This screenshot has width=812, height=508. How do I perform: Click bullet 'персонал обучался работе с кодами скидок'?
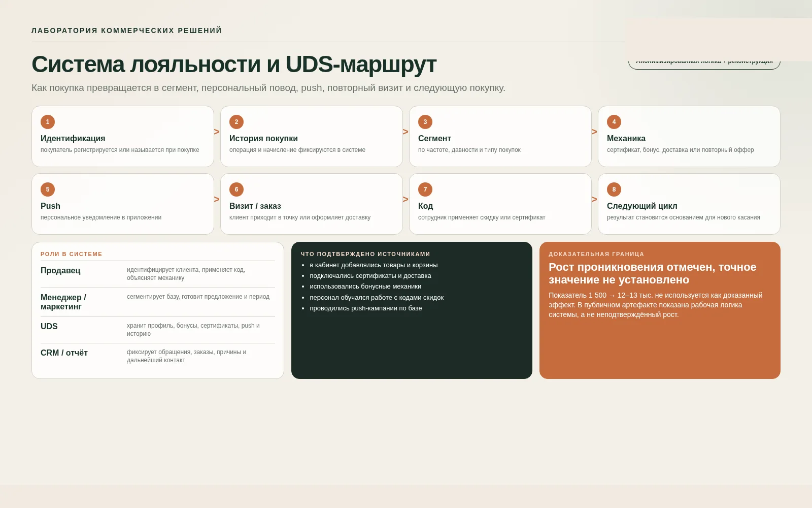[x=377, y=298]
